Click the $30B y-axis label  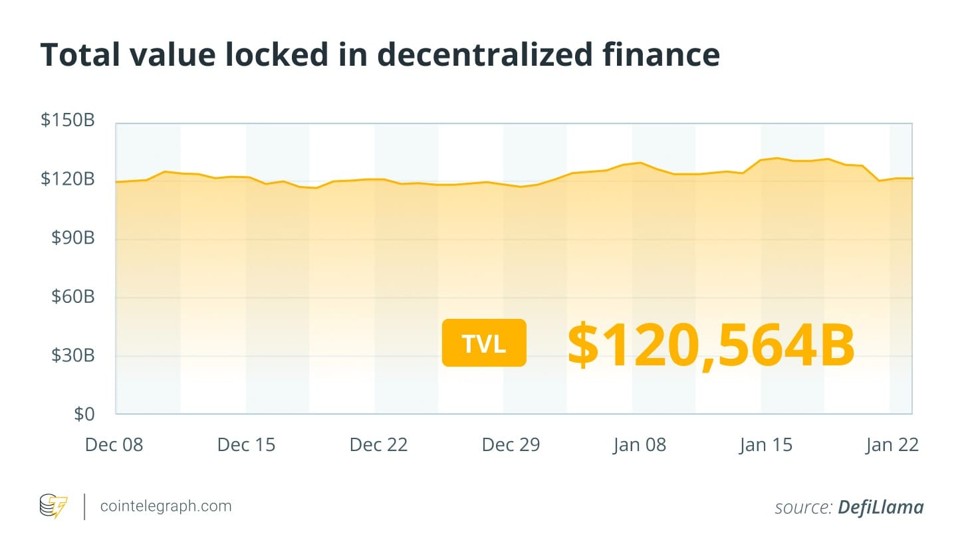73,355
